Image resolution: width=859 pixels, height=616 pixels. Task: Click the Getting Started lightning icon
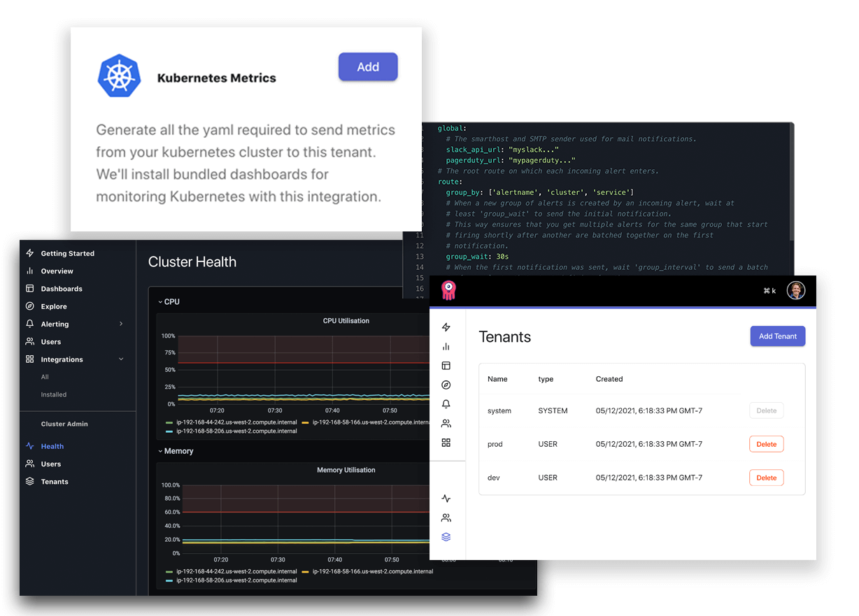click(x=29, y=253)
